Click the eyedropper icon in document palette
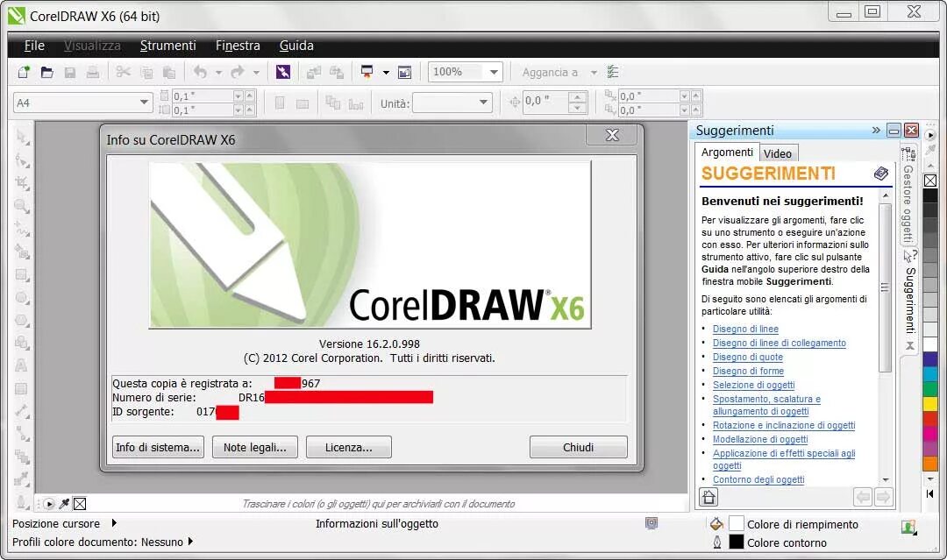The width and height of the screenshot is (947, 560). coord(64,503)
